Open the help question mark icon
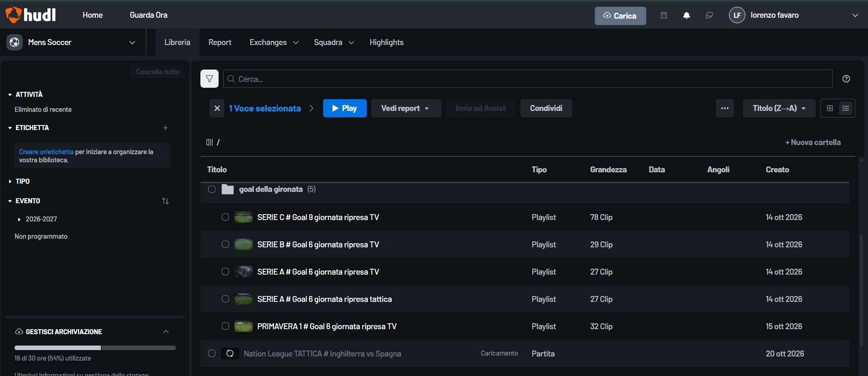Image resolution: width=868 pixels, height=376 pixels. 846,79
